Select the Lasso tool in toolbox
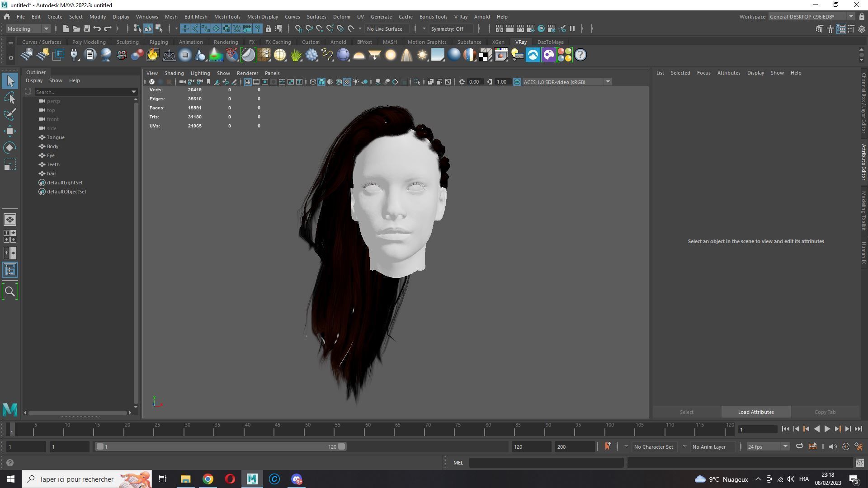 pyautogui.click(x=10, y=98)
